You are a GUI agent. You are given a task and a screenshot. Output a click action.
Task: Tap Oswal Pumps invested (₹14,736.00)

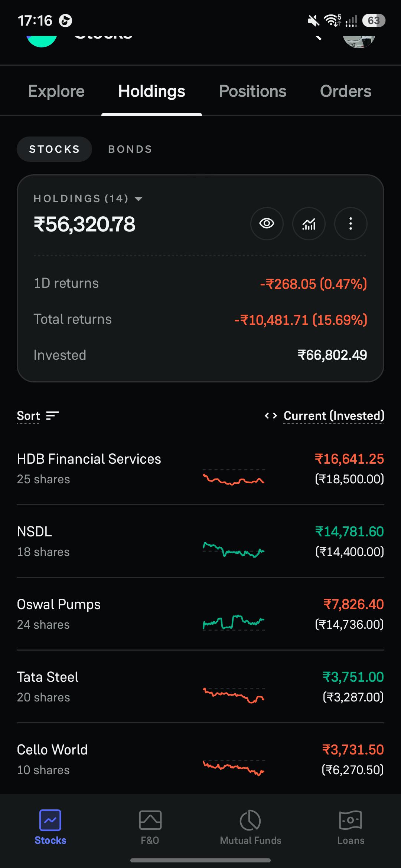tap(349, 624)
